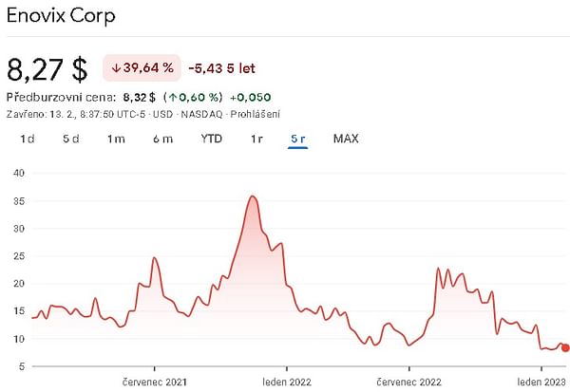
Task: Select the 1d time range tab
Action: point(28,139)
